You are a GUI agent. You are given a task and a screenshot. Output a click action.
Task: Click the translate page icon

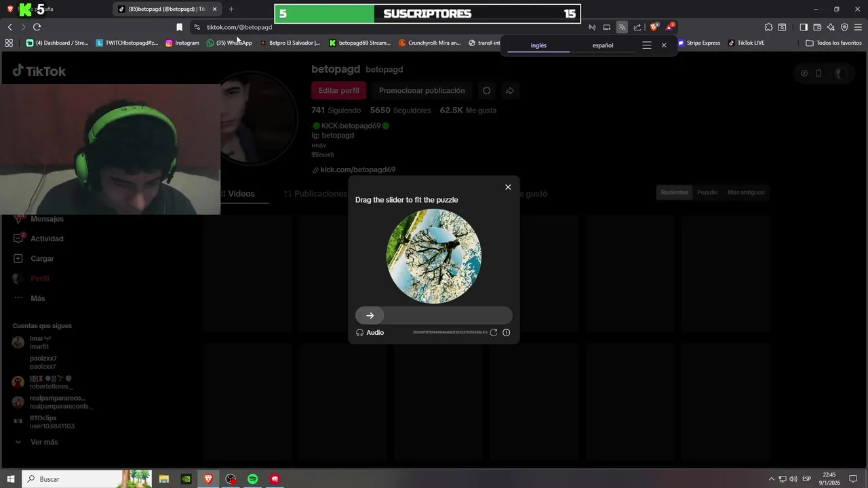[622, 27]
